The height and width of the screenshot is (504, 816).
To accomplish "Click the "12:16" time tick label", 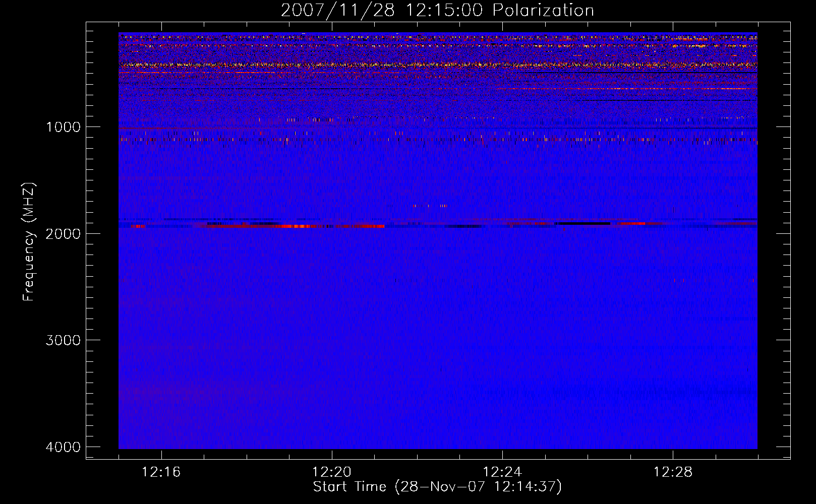I will pyautogui.click(x=161, y=472).
